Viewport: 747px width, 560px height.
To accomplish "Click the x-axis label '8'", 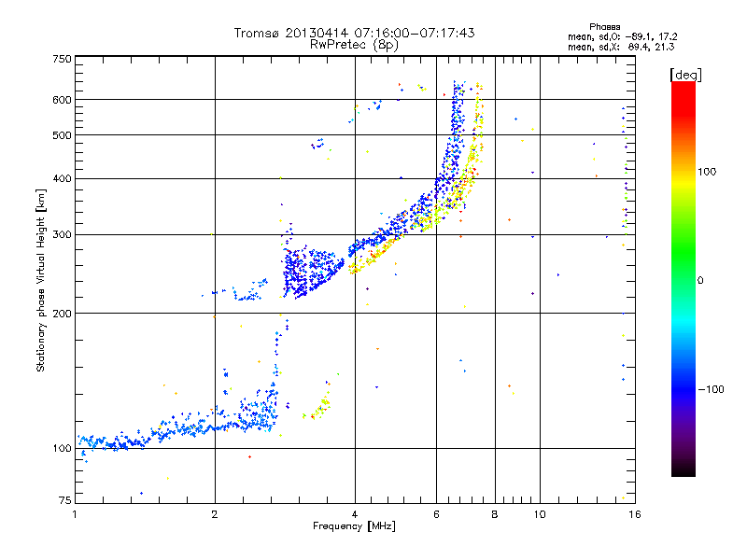I will point(495,514).
